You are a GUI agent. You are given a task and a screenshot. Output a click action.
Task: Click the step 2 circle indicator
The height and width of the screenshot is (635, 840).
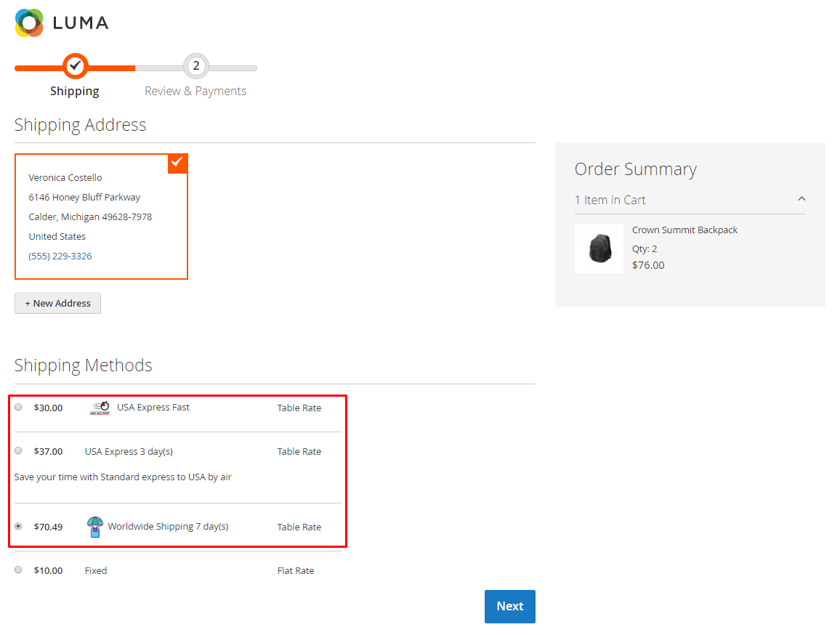[195, 67]
